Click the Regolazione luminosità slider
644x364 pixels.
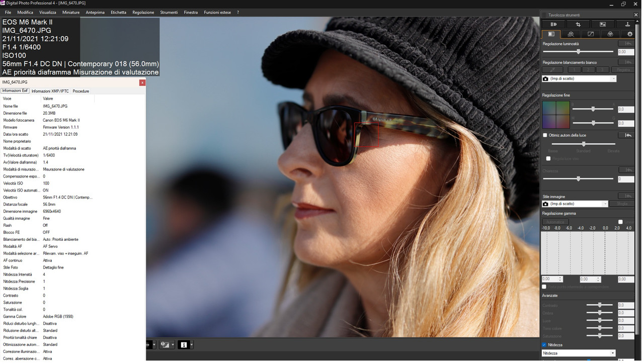578,51
